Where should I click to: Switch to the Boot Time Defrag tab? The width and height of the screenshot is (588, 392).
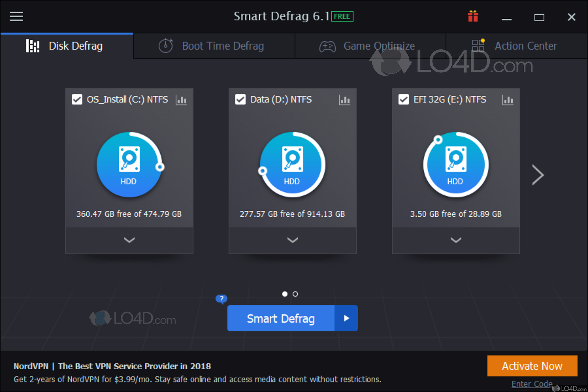[214, 46]
